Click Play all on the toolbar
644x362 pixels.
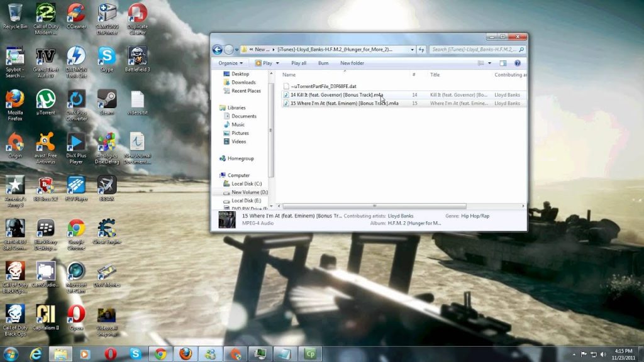coord(299,63)
